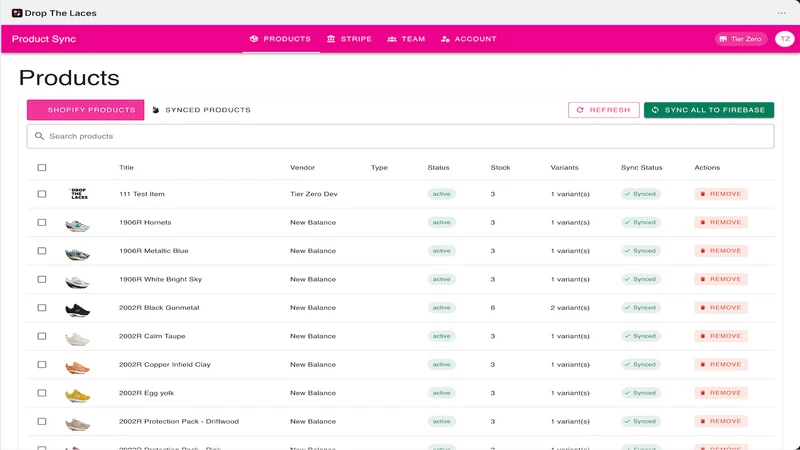Click the 2002R Black Gunmetal shoe thumbnail
Viewport: 800px width, 450px height.
(78, 310)
